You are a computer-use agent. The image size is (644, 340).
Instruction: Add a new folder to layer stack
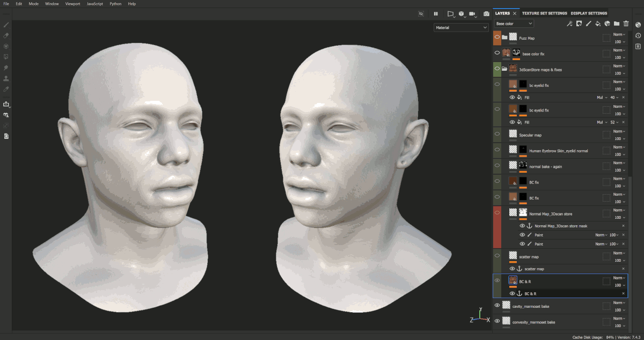pos(617,24)
